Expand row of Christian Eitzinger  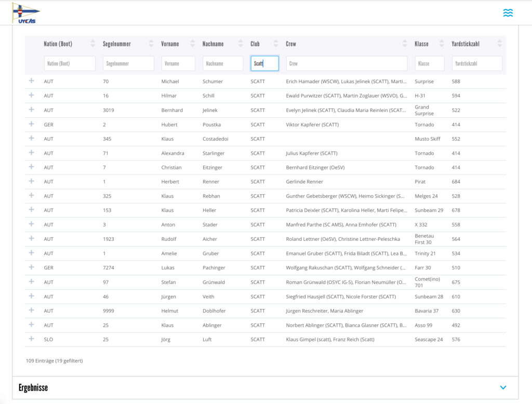point(32,167)
